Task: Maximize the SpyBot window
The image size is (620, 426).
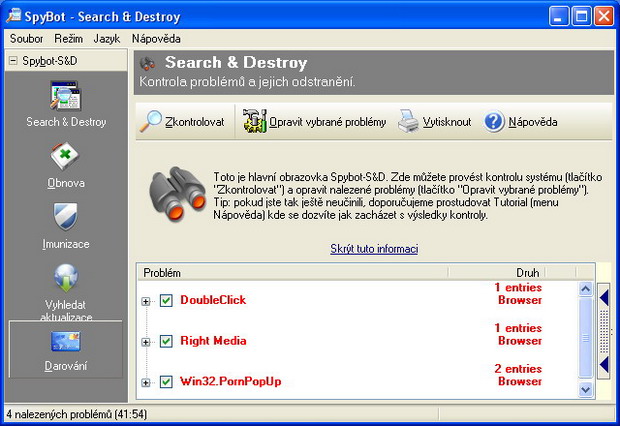Action: (x=581, y=17)
